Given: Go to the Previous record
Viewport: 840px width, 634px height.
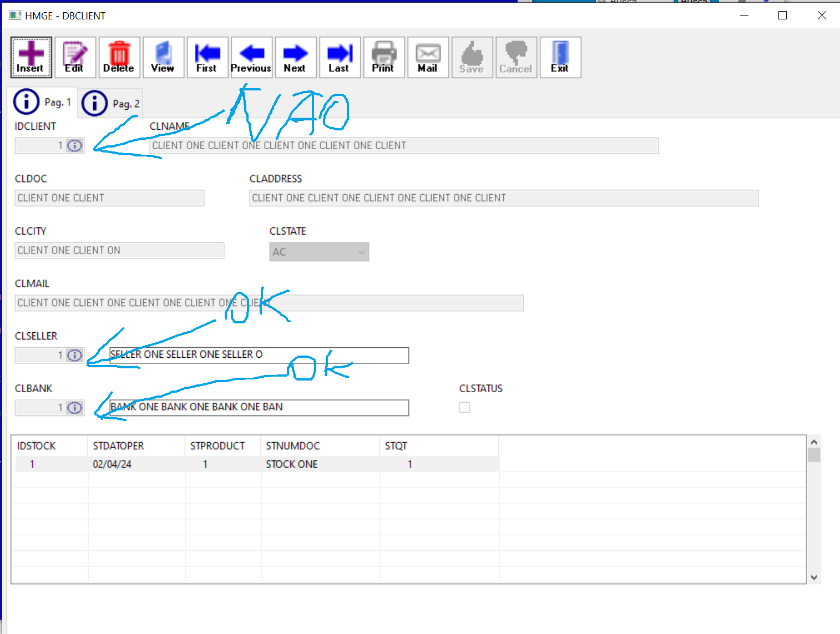Looking at the screenshot, I should pos(251,58).
